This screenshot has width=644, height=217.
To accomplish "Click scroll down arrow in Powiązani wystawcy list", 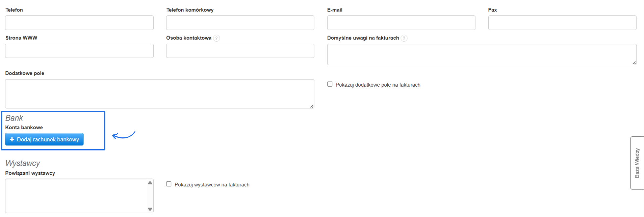I will pyautogui.click(x=150, y=209).
